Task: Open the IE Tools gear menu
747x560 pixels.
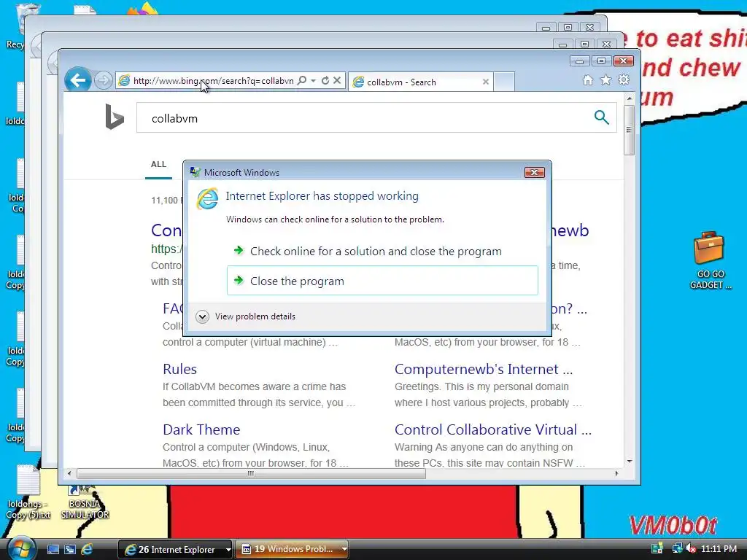Action: [624, 80]
